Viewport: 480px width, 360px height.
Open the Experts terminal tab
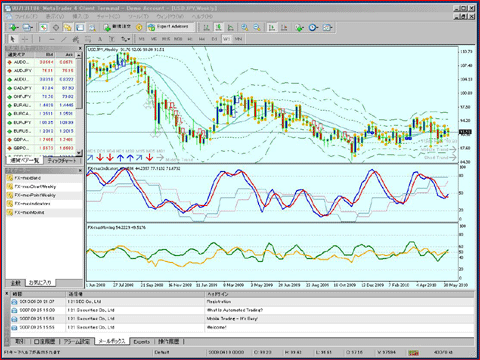[x=141, y=342]
